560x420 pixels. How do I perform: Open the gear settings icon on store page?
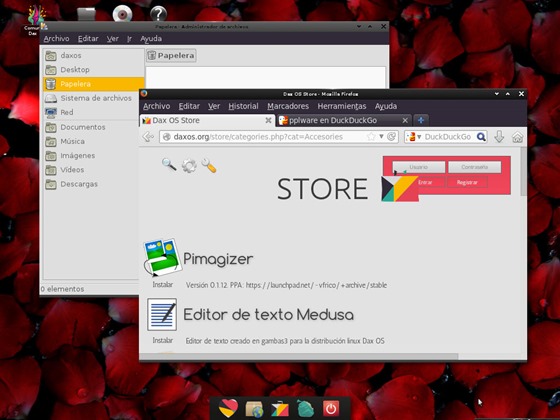coord(189,165)
